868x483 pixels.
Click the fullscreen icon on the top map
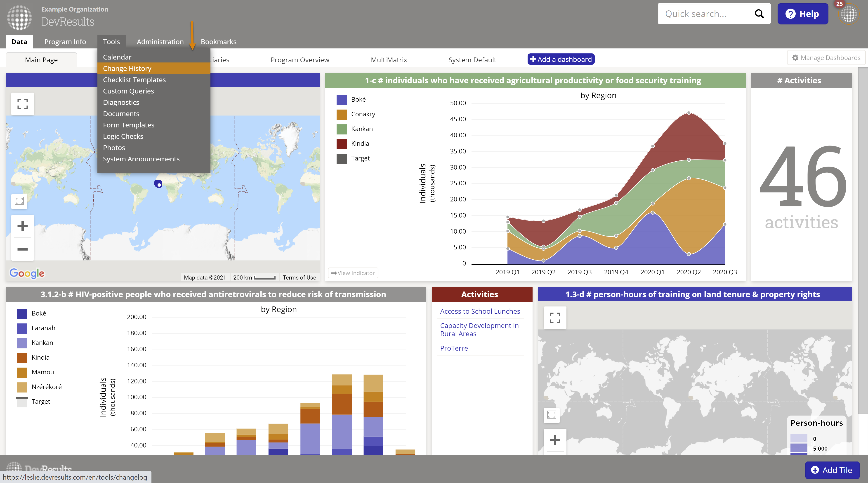(23, 103)
